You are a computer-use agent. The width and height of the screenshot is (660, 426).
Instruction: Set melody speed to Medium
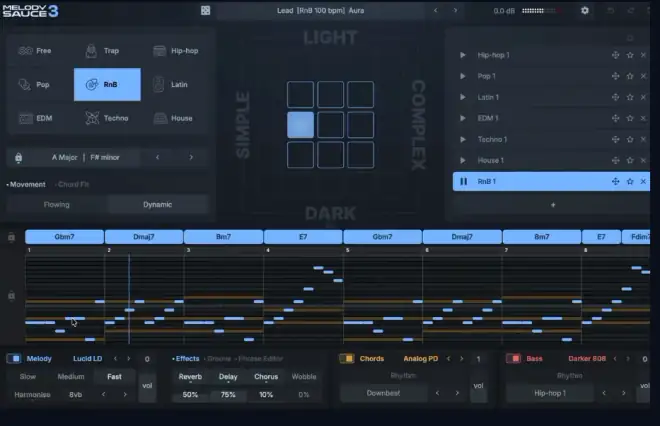click(x=71, y=377)
